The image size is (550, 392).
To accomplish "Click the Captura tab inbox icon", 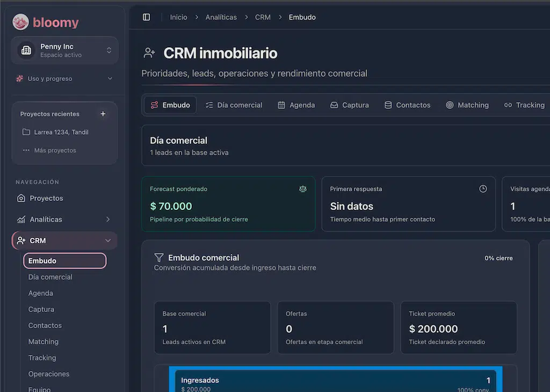I will (x=334, y=105).
